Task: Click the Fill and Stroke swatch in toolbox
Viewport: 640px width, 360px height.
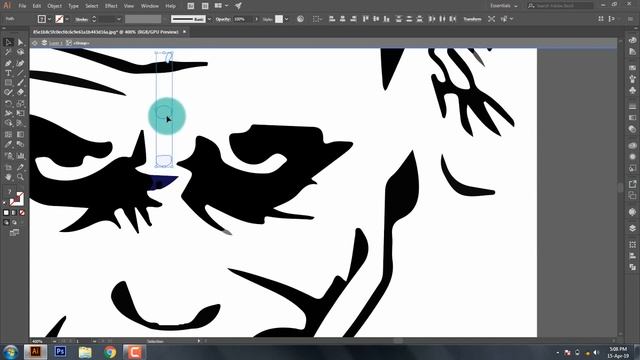Action: [x=16, y=199]
